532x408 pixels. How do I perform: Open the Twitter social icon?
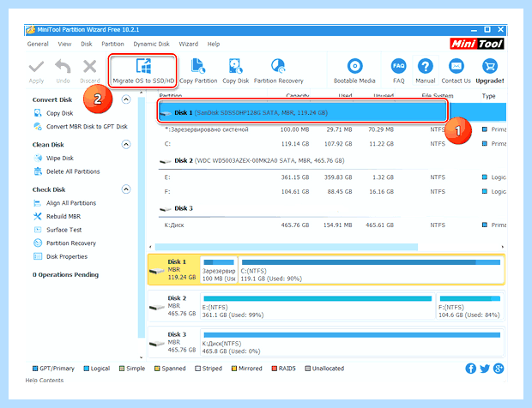tap(485, 369)
